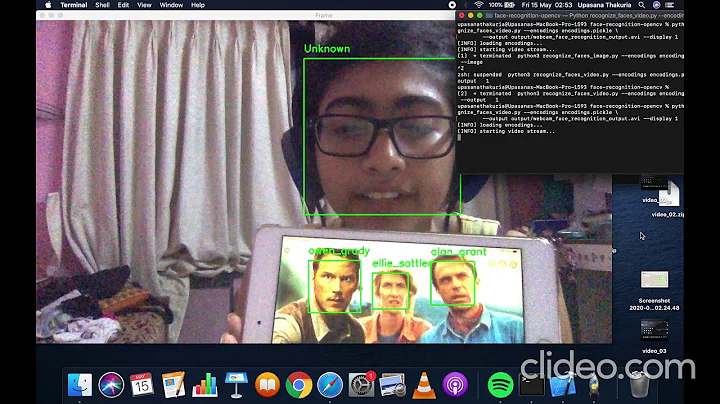Image resolution: width=720 pixels, height=404 pixels.
Task: Open the View menu
Action: point(144,5)
